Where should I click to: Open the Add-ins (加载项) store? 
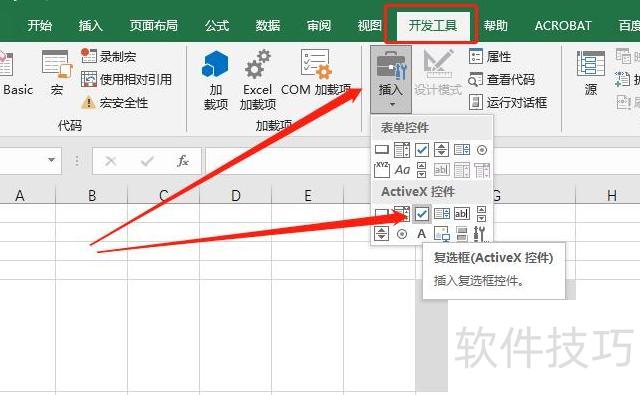pyautogui.click(x=216, y=80)
